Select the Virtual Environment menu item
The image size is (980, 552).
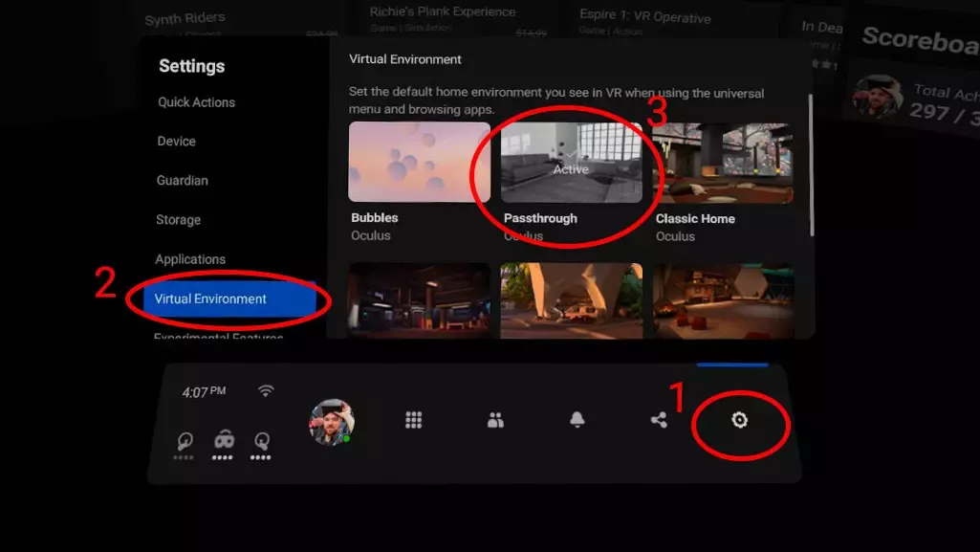229,298
